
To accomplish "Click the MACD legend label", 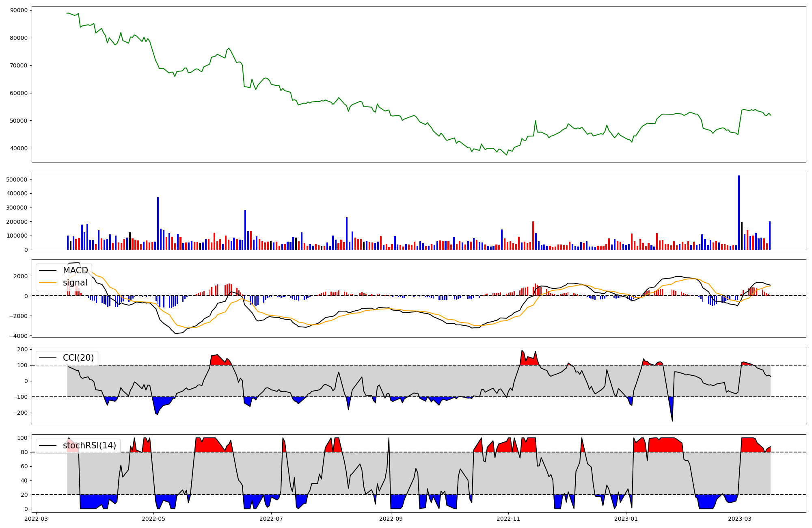I will click(x=76, y=270).
